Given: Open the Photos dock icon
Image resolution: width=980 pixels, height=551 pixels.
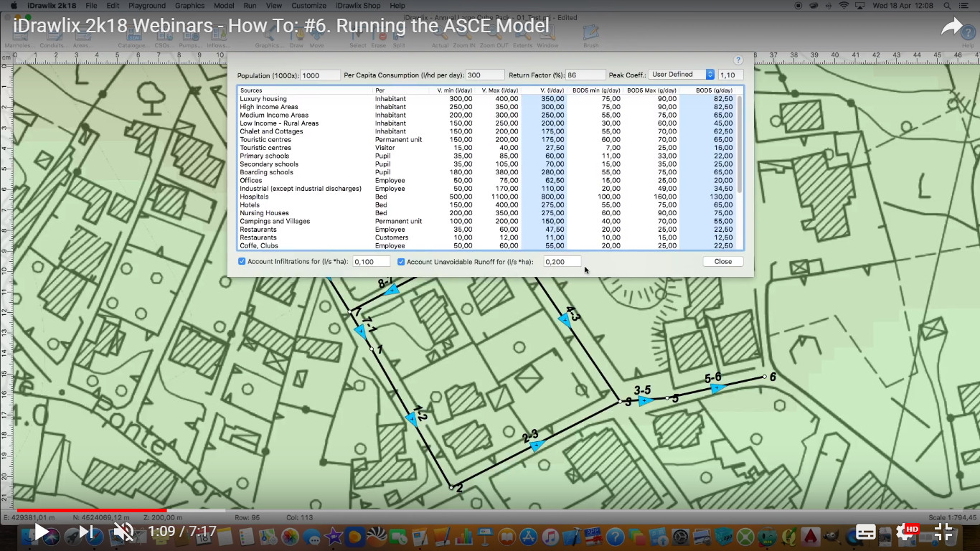Looking at the screenshot, I should (x=290, y=536).
